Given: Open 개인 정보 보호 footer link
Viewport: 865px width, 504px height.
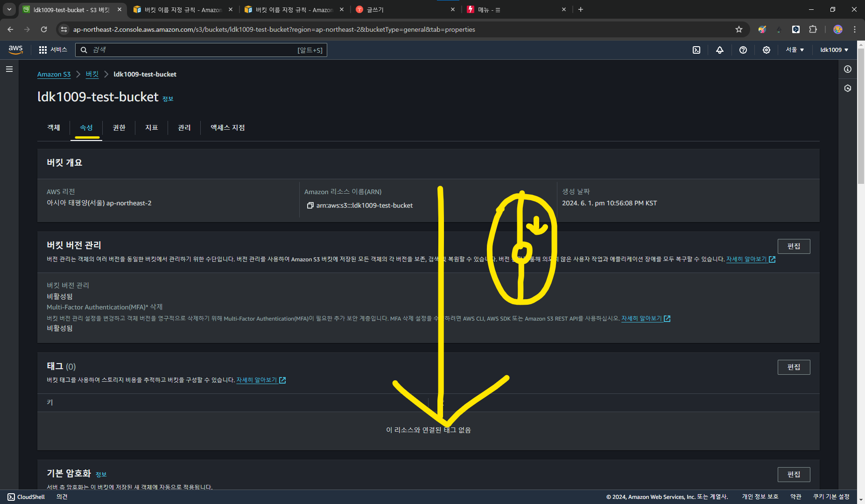Looking at the screenshot, I should tap(760, 497).
